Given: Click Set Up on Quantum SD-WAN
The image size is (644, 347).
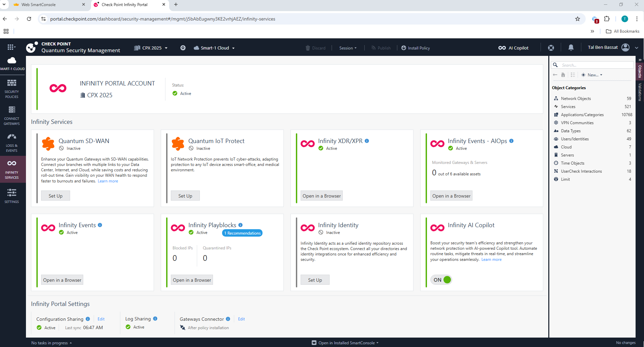Looking at the screenshot, I should 55,196.
